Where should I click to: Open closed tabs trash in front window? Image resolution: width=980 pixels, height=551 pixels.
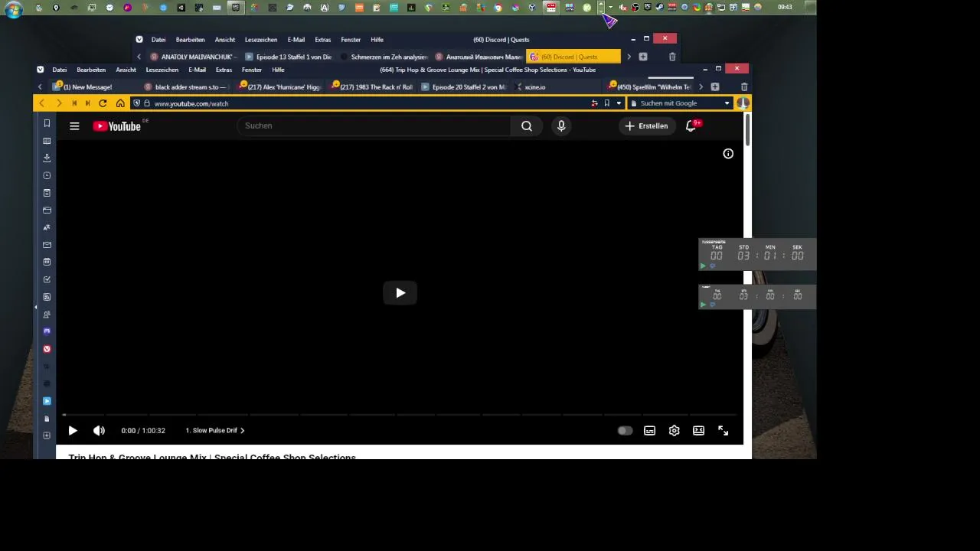point(744,87)
